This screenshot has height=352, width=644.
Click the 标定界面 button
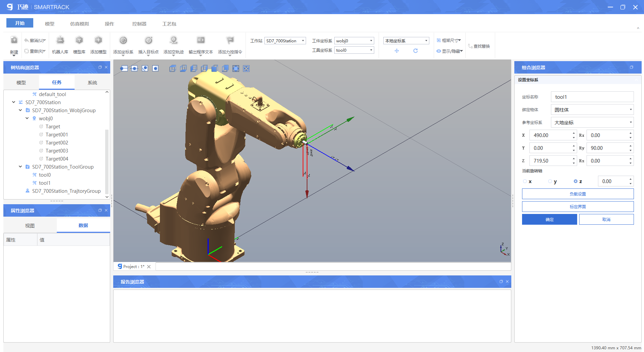tap(578, 207)
